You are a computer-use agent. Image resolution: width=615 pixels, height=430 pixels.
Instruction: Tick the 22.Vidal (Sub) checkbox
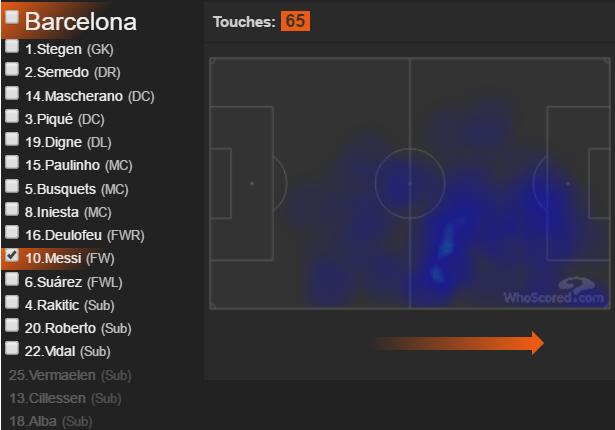[12, 349]
